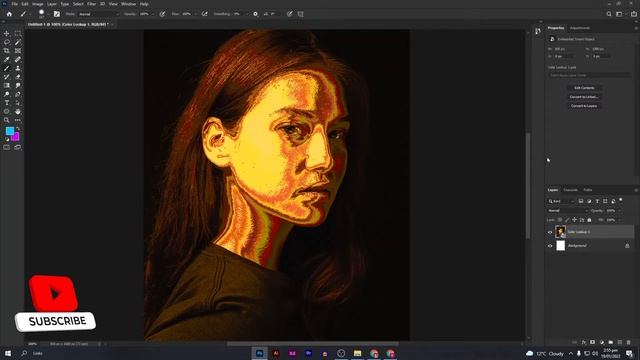The height and width of the screenshot is (360, 640).
Task: Open the layer Fill dropdown
Action: pos(621,220)
